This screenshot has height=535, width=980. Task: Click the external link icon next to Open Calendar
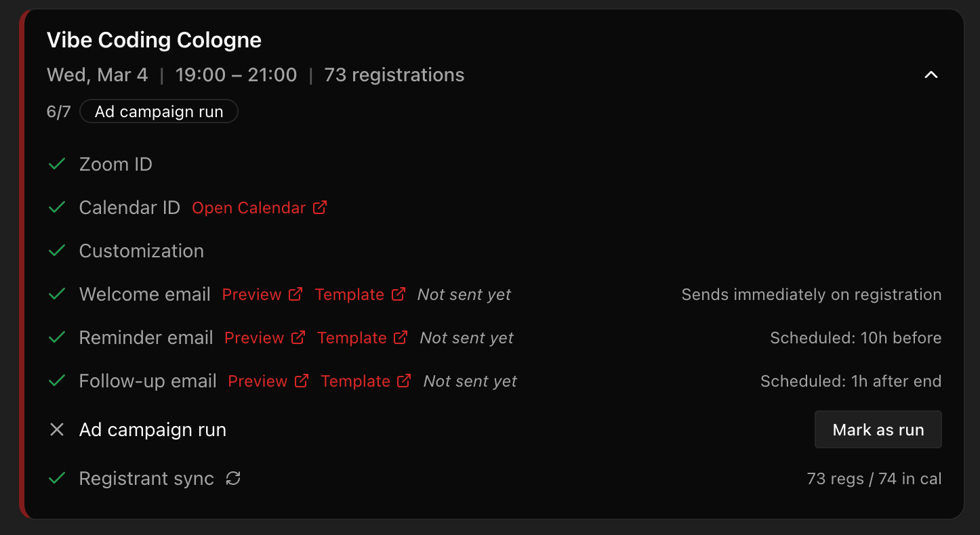pyautogui.click(x=319, y=207)
